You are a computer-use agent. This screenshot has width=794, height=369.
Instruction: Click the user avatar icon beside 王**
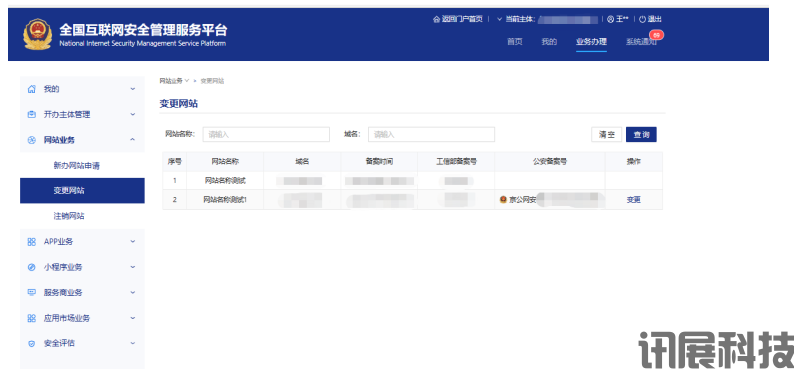tap(610, 19)
